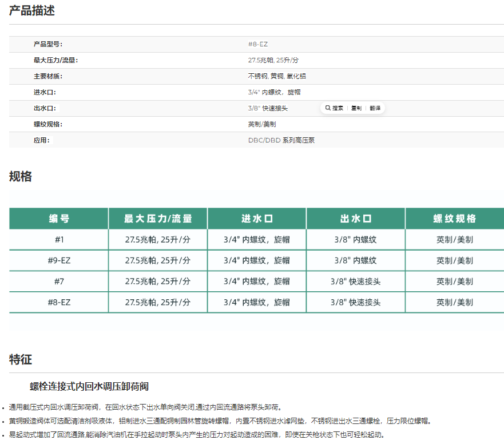Click the 不锈钢, 黄铜, 氧化铝 material value
The image size is (504, 440).
pyautogui.click(x=272, y=76)
